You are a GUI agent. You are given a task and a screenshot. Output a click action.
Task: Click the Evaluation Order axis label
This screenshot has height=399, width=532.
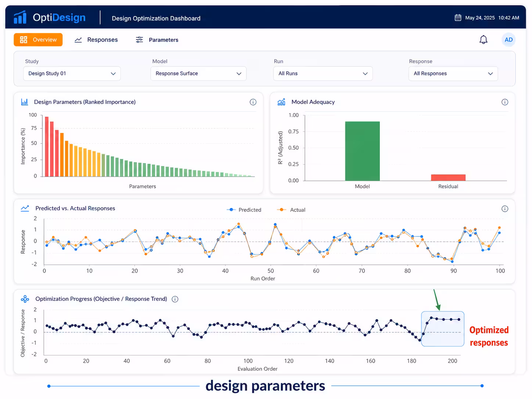tap(258, 369)
